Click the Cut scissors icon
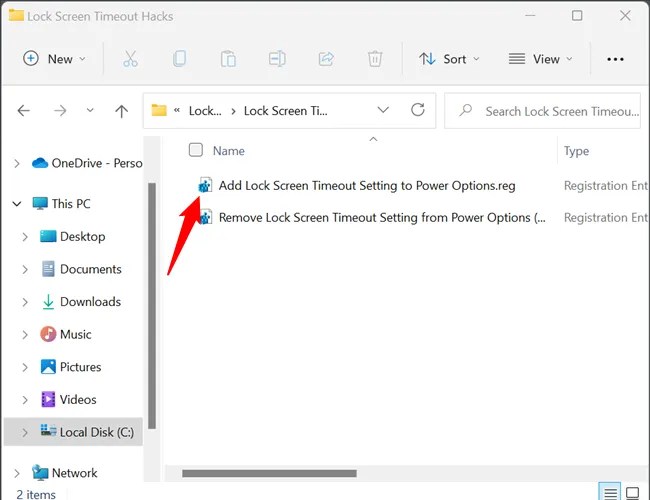Image resolution: width=650 pixels, height=500 pixels. [x=131, y=59]
